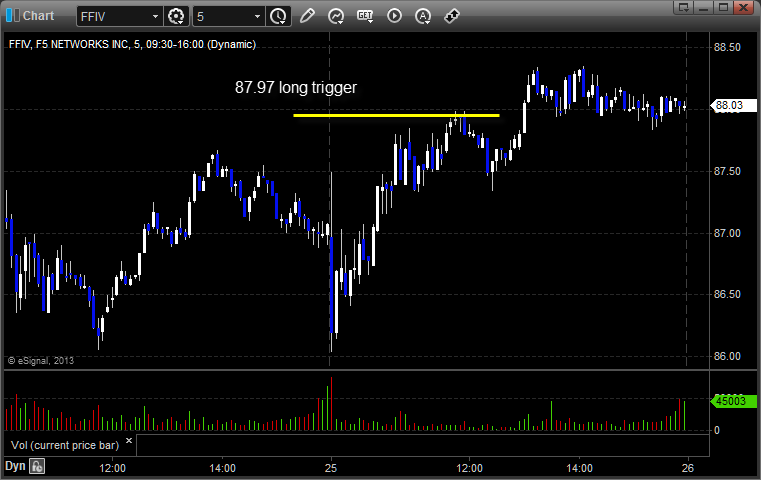Open the window options dropdown in title bar
The width and height of the screenshot is (761, 480).
tap(684, 7)
